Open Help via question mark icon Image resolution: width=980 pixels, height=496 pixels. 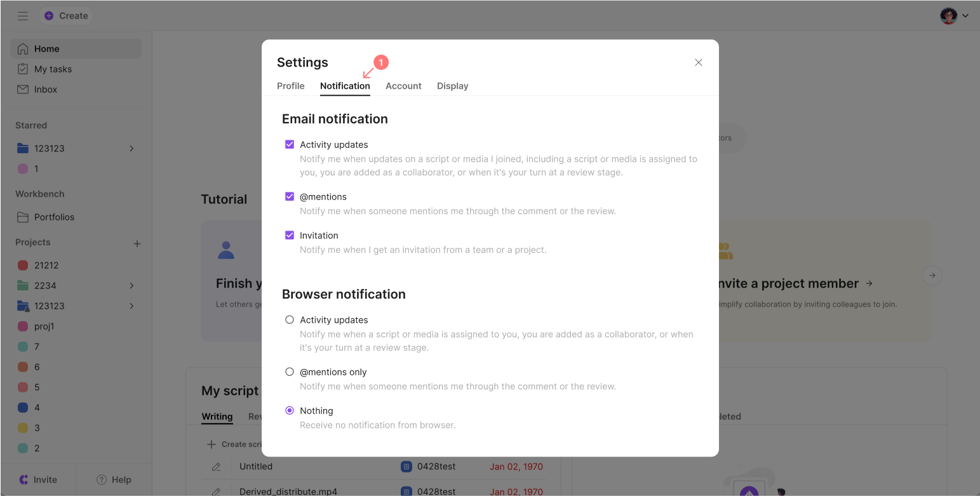[x=102, y=480]
